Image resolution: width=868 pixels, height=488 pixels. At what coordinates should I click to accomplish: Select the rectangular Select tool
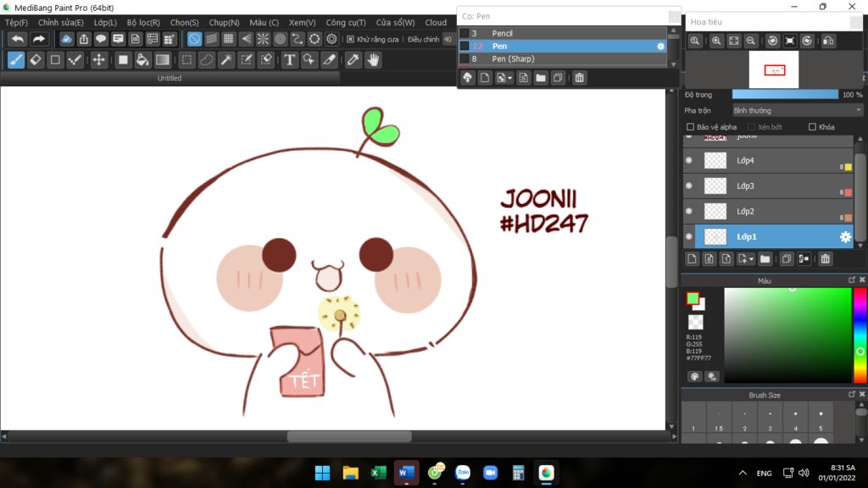tap(186, 60)
